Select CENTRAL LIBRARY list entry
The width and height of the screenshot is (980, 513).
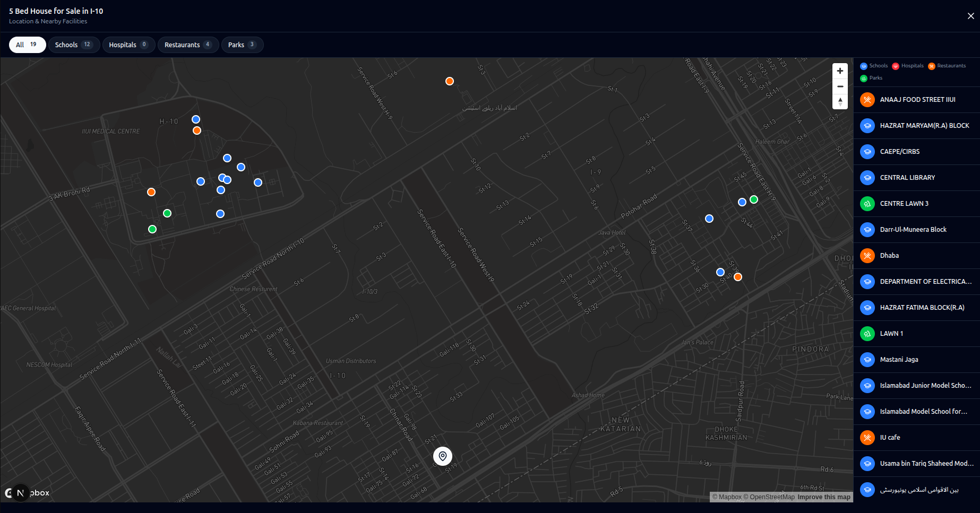pos(917,178)
